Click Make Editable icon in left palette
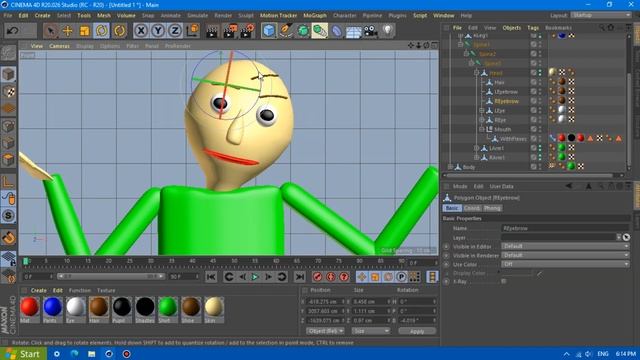This screenshot has height=360, width=640. (8, 54)
